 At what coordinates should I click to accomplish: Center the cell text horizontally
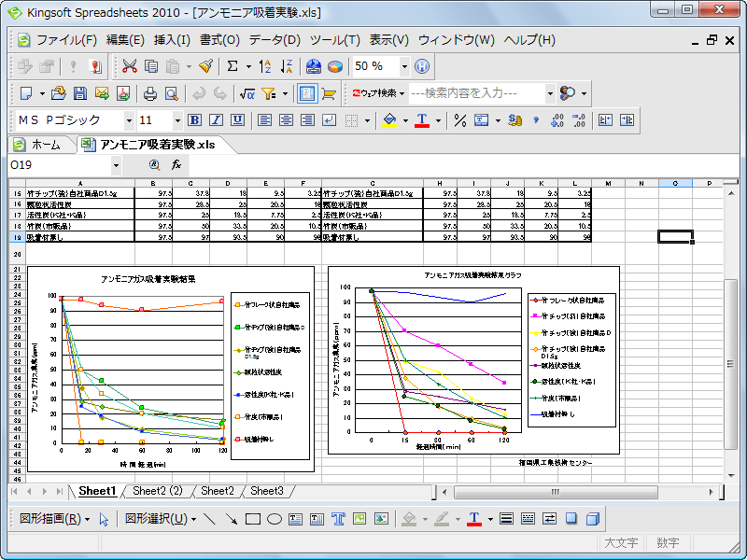pyautogui.click(x=286, y=120)
